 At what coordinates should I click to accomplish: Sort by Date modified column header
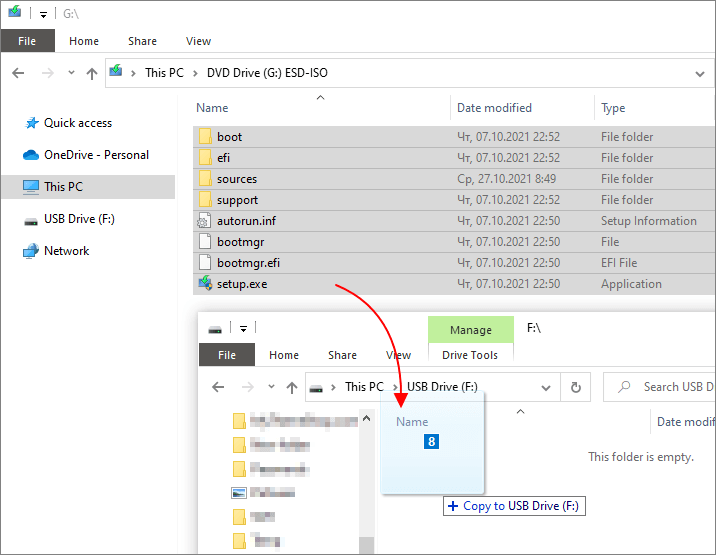494,108
